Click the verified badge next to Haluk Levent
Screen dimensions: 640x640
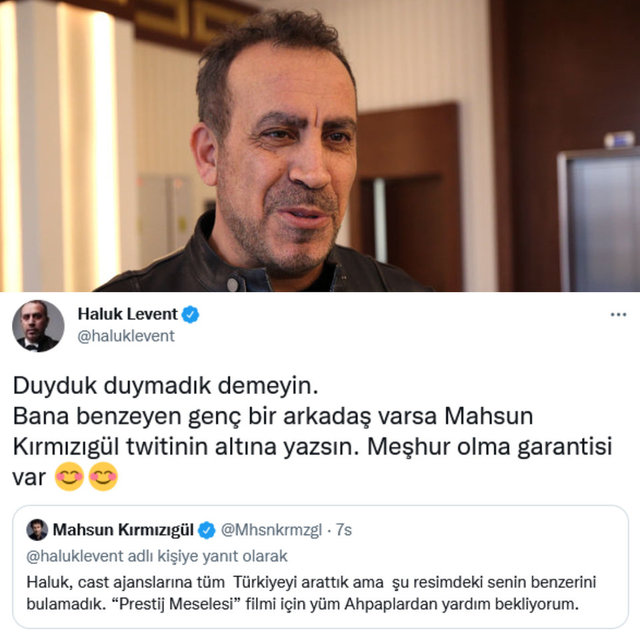(190, 315)
